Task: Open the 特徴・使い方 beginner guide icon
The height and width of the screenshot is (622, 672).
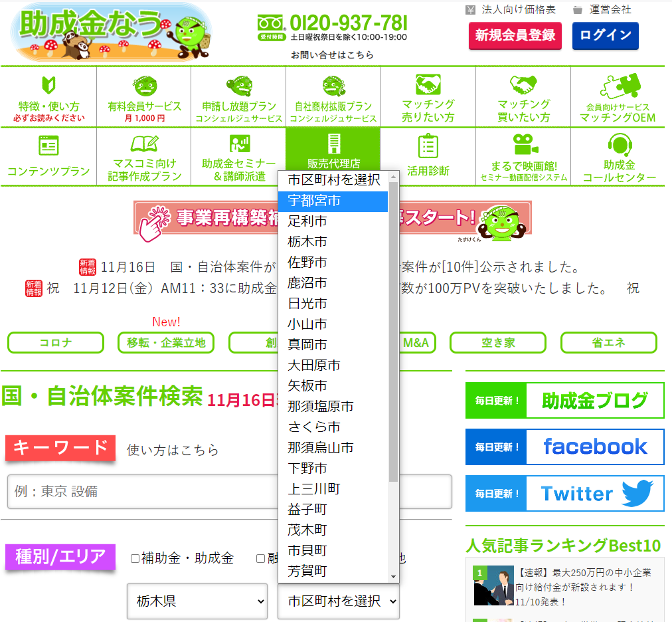Action: point(48,85)
